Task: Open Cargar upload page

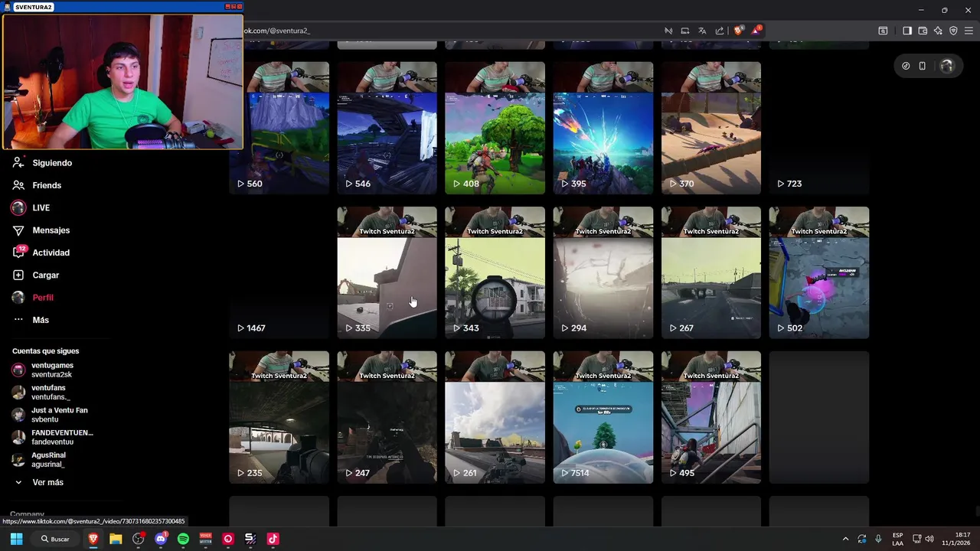Action: (x=36, y=275)
